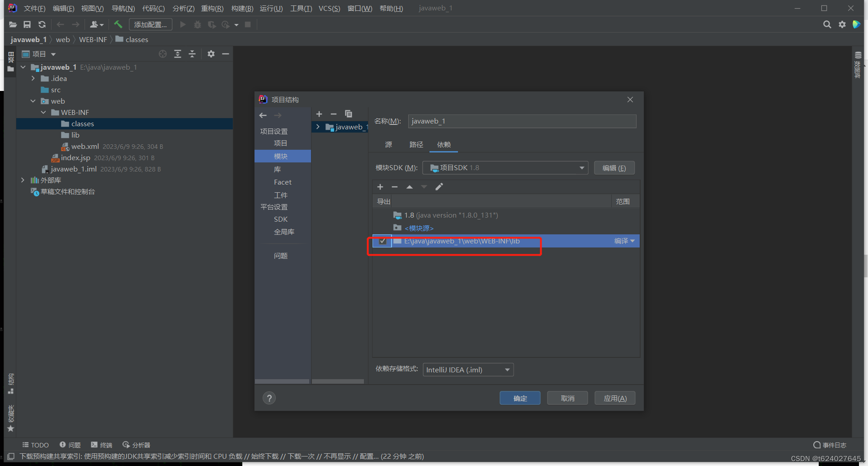Select 库 in dialog sidebar

[277, 169]
